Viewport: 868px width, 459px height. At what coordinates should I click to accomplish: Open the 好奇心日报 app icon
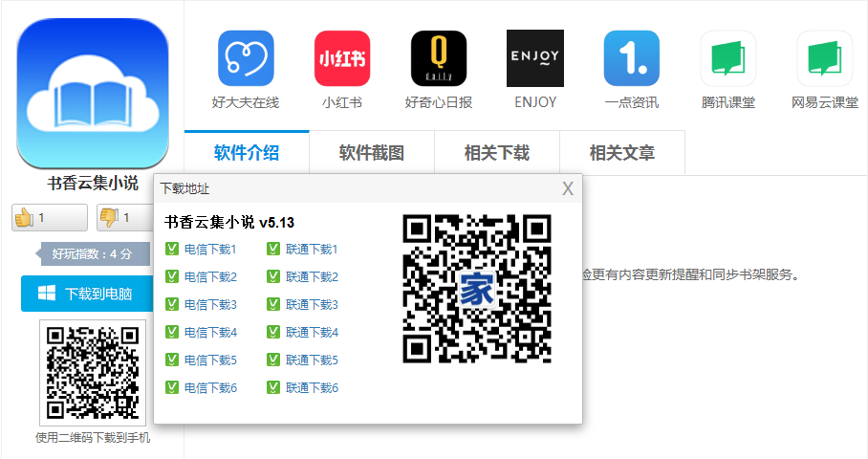click(x=439, y=58)
